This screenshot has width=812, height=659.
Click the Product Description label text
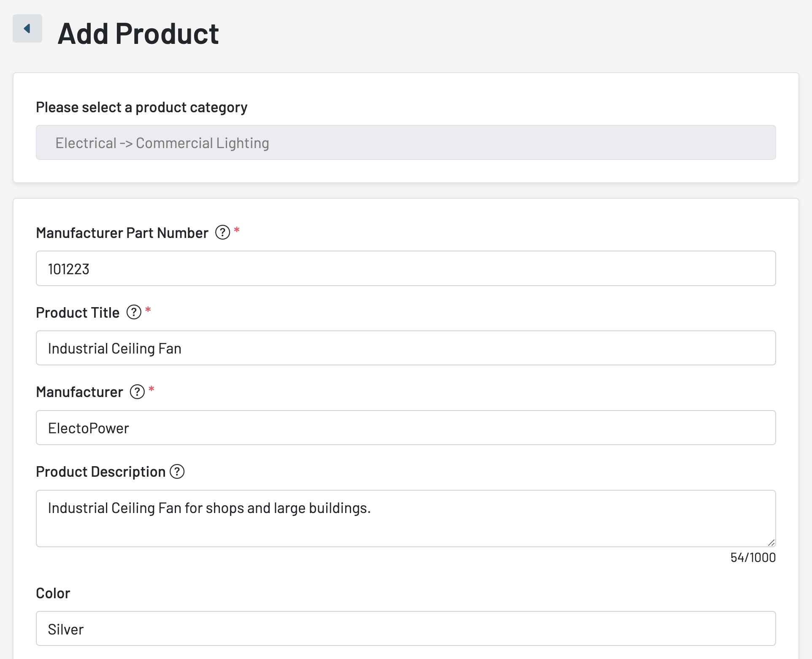(x=100, y=472)
